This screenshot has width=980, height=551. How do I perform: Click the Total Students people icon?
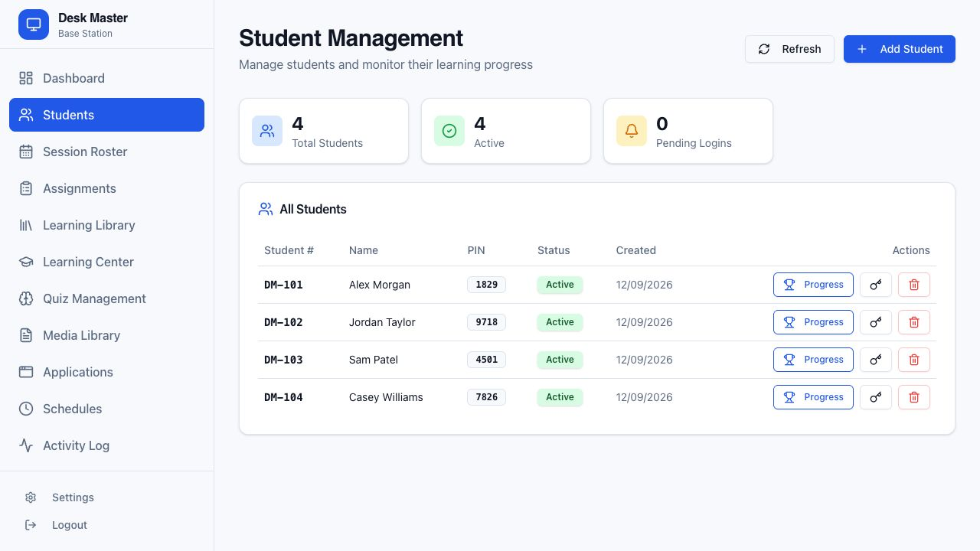pyautogui.click(x=267, y=131)
